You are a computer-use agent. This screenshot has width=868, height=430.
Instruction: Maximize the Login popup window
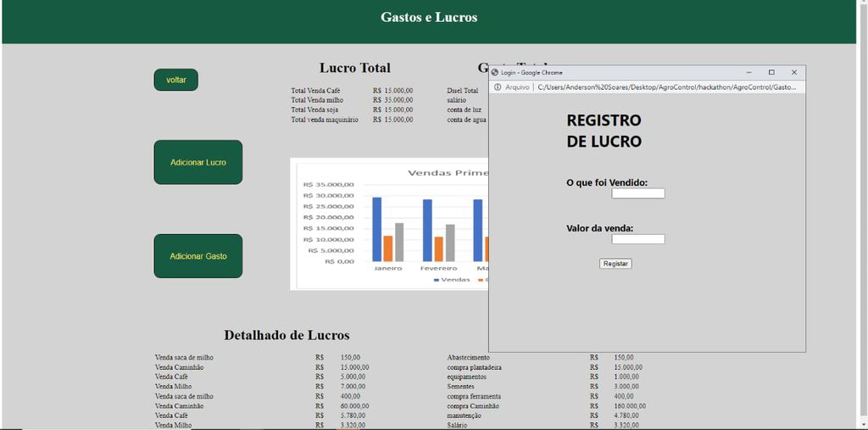[771, 73]
